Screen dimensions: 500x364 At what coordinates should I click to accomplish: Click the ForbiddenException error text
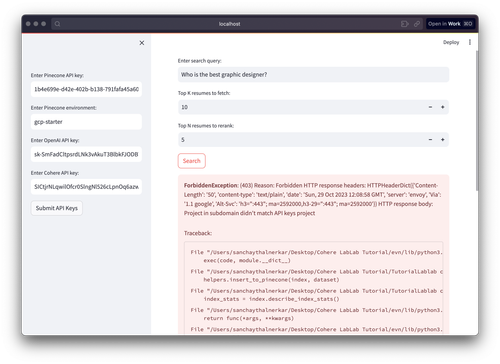coord(211,185)
